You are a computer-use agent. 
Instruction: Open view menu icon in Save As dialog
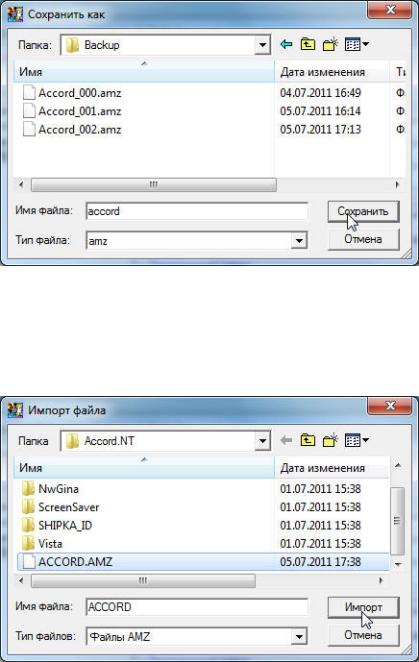tap(356, 44)
